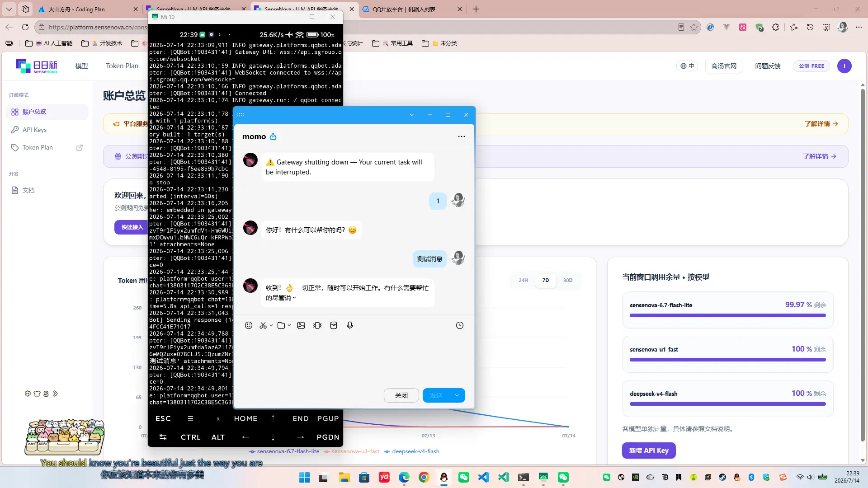This screenshot has width=868, height=488.
Task: Toggle sensenova-u1-fast legend series in chart
Action: [351, 451]
